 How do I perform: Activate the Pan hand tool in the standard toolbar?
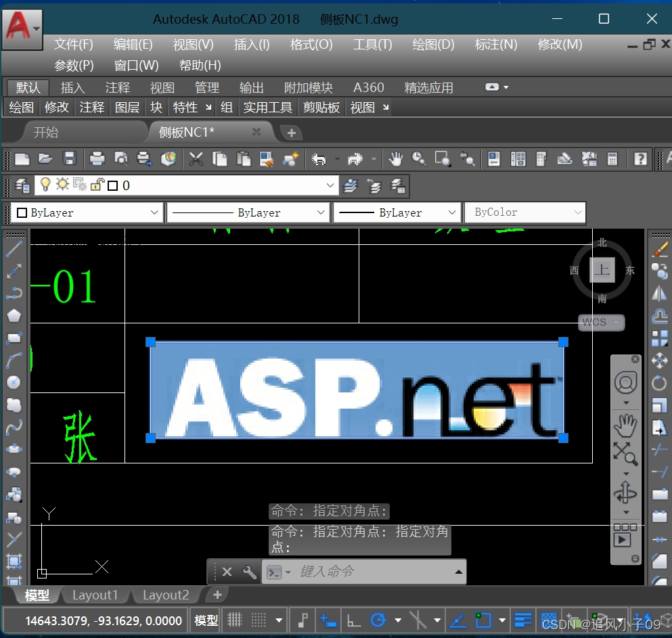[396, 160]
